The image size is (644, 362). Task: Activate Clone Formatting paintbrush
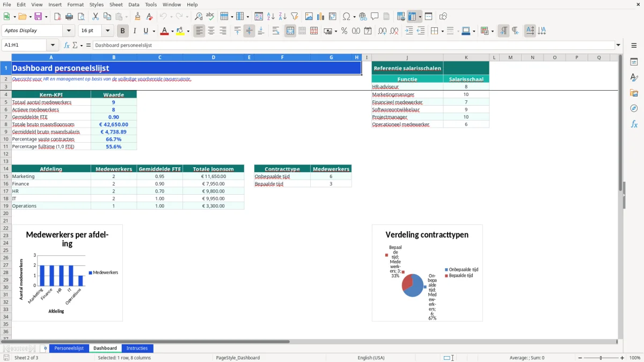click(137, 17)
